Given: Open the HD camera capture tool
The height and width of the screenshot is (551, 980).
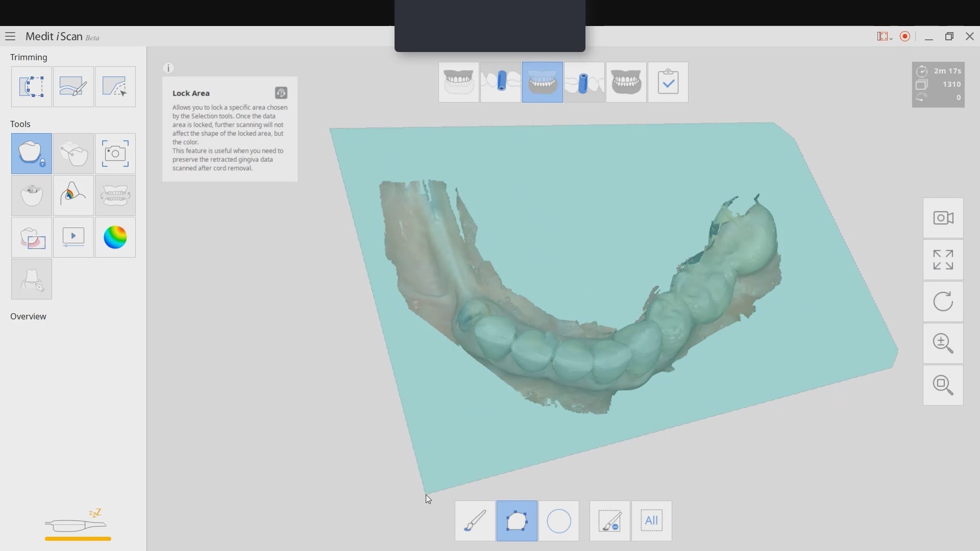Looking at the screenshot, I should pos(115,154).
